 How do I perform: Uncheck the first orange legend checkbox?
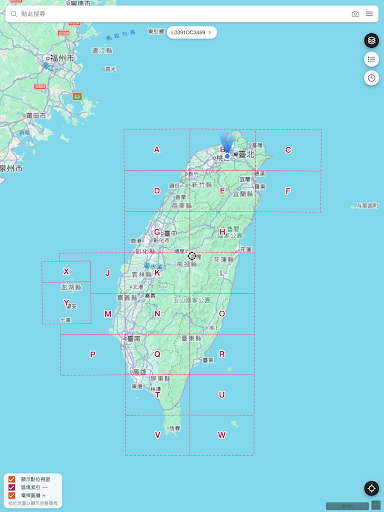click(12, 479)
